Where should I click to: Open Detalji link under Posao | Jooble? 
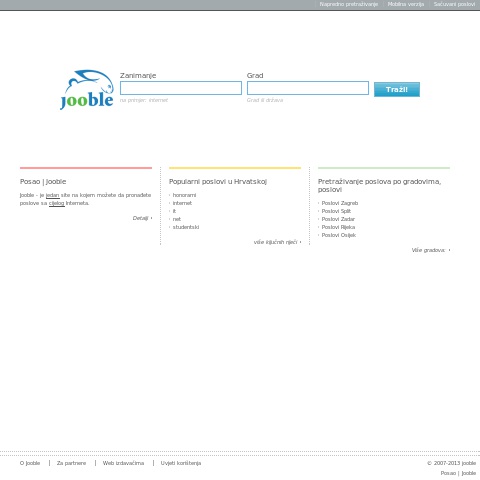pos(140,218)
